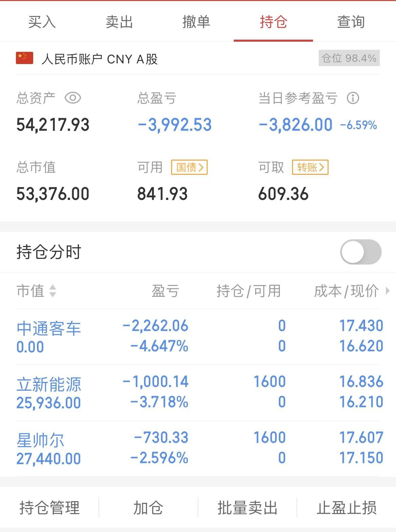Screen dimensions: 396x532
Task: Open 持仓管理 at the bottom
Action: (x=49, y=508)
